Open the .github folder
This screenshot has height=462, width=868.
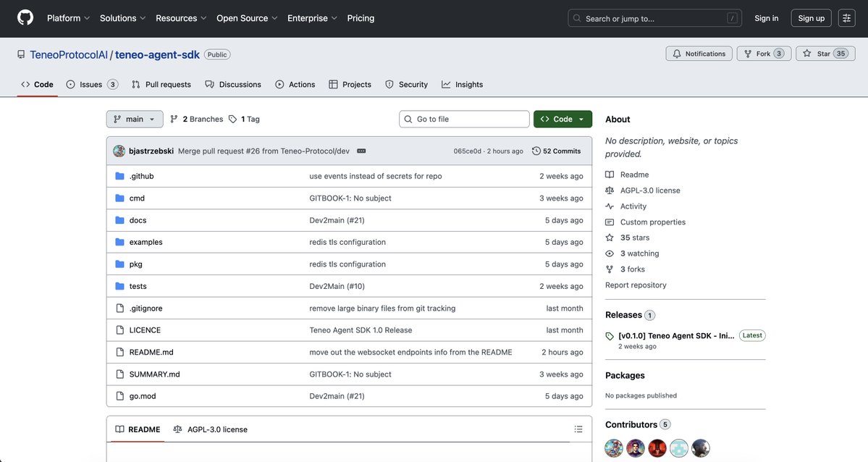click(x=141, y=176)
